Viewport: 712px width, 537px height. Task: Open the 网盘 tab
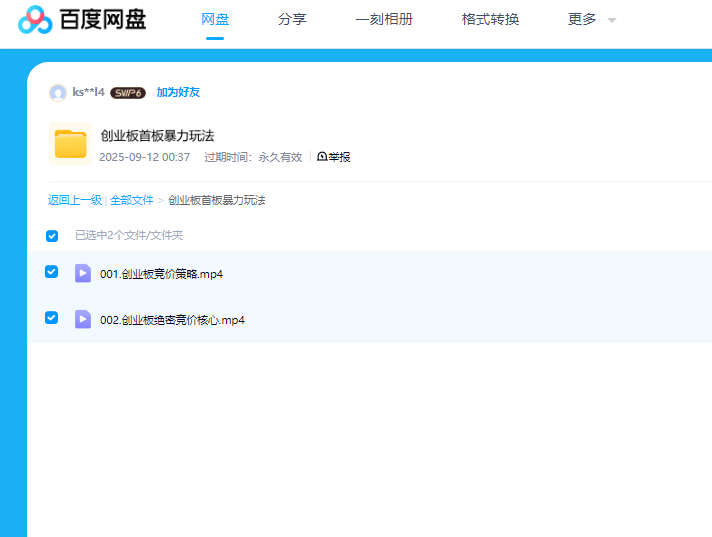[x=215, y=20]
